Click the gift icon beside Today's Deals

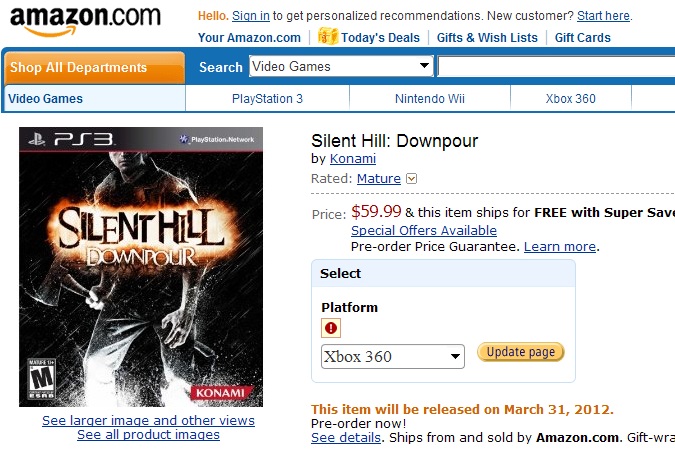pos(327,36)
